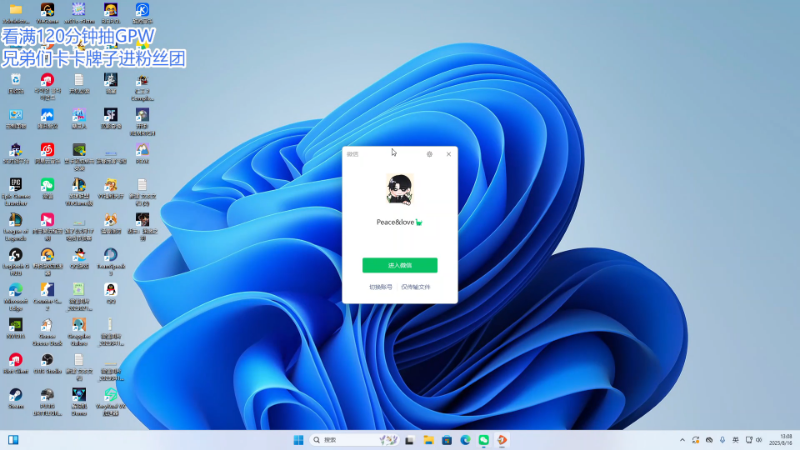Select the GeForce Experience desktop icon
This screenshot has width=800, height=450.
pos(79,157)
